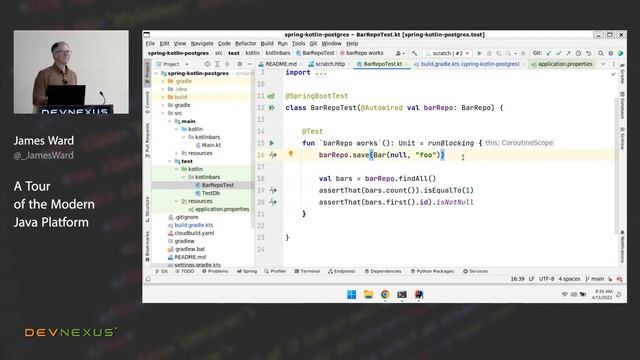This screenshot has width=640, height=360.
Task: Collapse the src folder
Action: pos(163,113)
